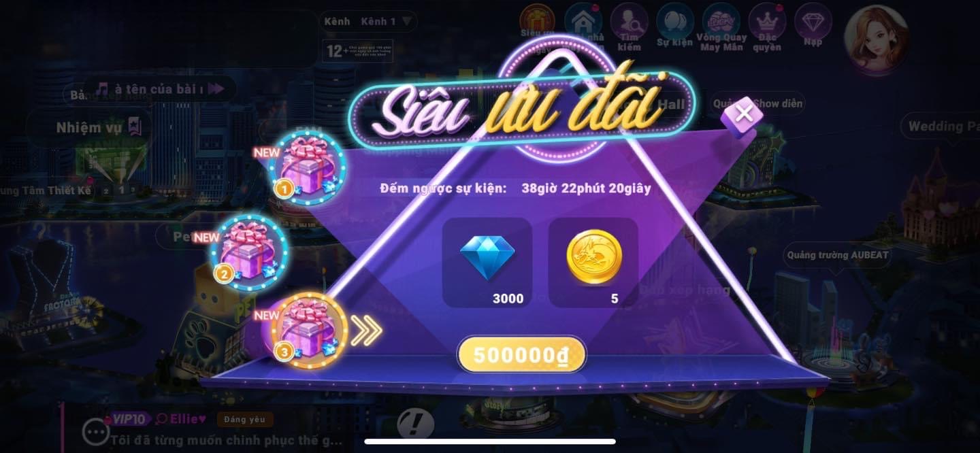Open the Sự kiện events icon

coord(674,26)
